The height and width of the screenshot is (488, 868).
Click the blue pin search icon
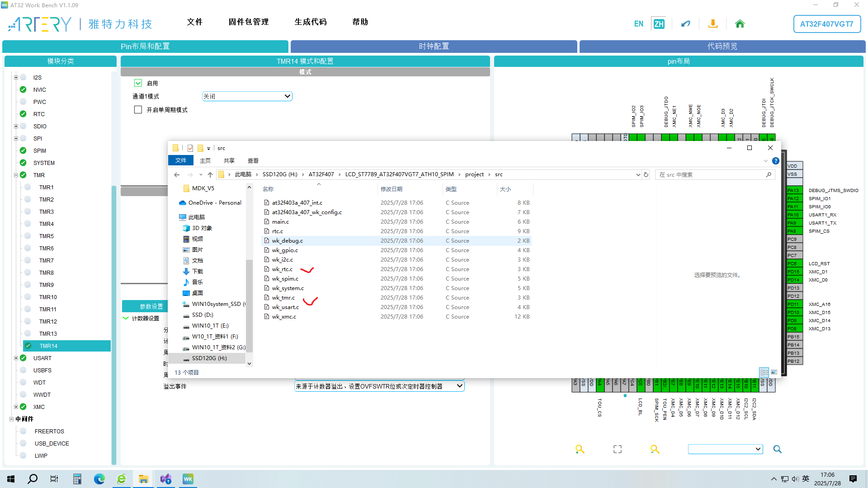777,449
